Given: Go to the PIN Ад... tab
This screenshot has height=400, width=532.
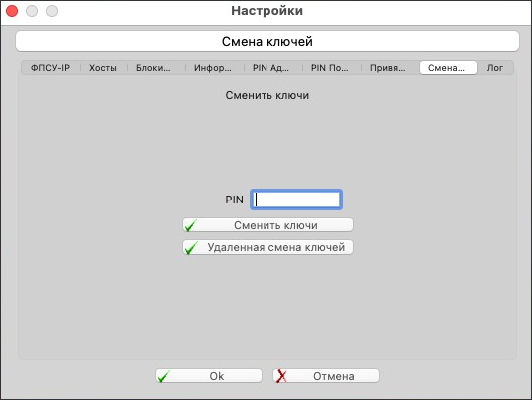Looking at the screenshot, I should point(271,68).
